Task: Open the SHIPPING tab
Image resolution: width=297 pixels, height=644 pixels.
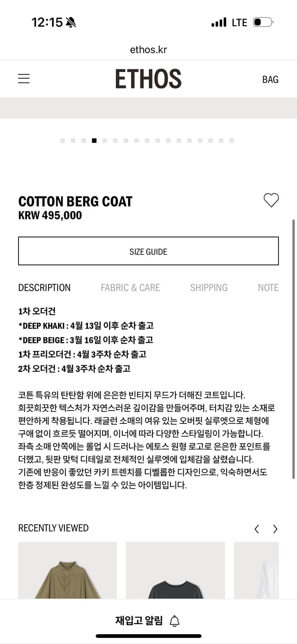Action: click(209, 288)
